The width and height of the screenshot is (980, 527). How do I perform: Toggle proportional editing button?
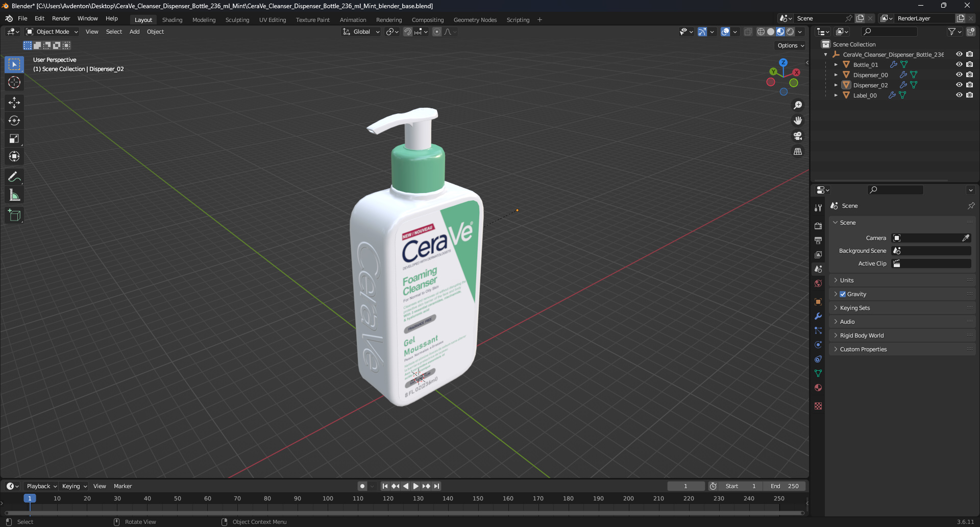437,32
